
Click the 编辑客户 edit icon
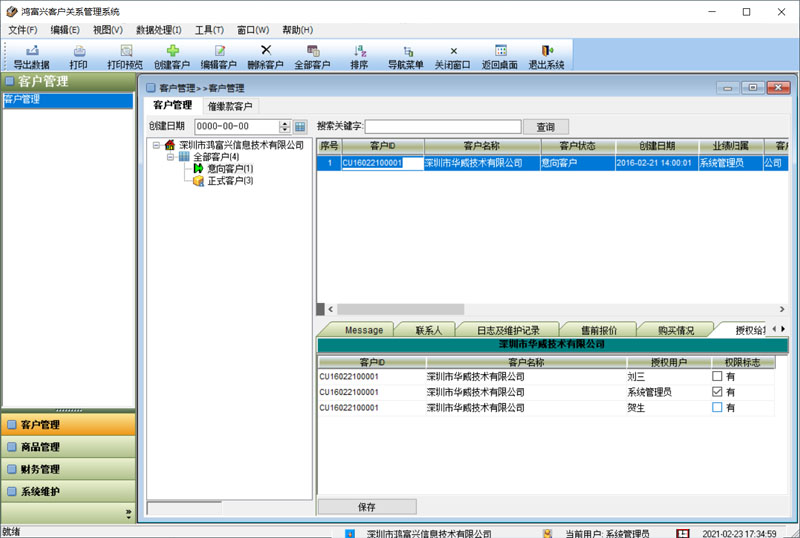[x=219, y=51]
